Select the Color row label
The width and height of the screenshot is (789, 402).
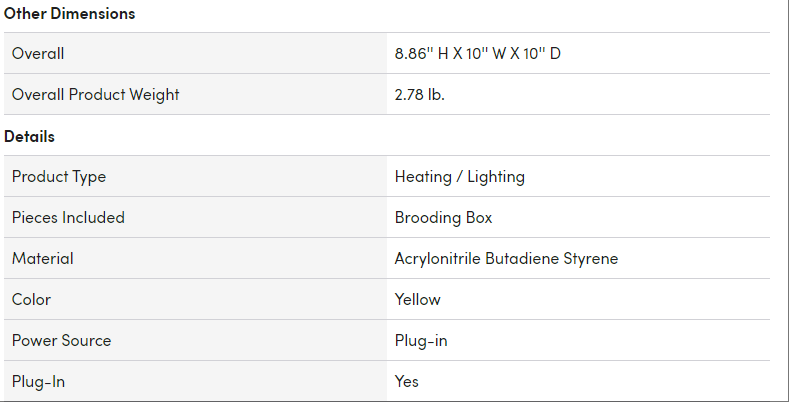[x=31, y=300]
